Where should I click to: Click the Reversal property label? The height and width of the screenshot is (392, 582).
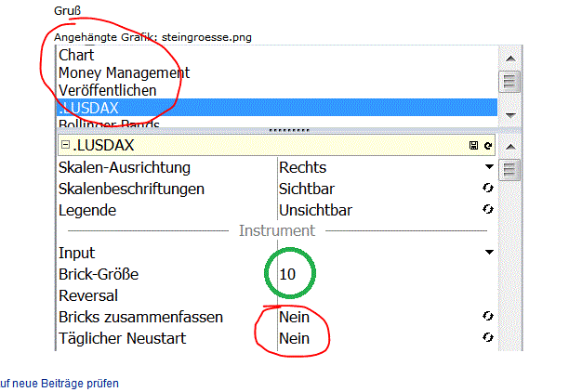pos(88,295)
